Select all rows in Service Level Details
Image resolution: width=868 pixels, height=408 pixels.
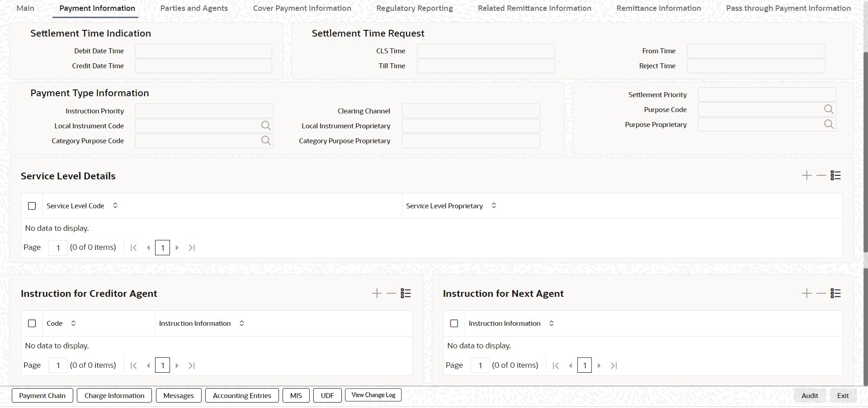[32, 206]
